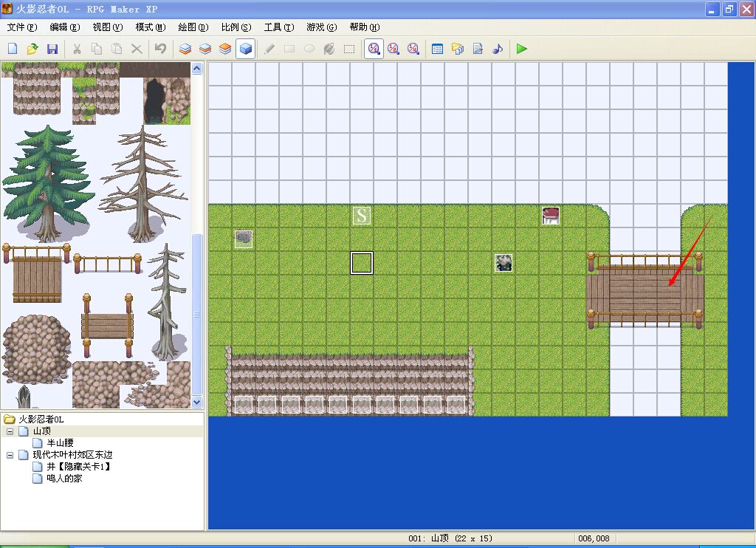756x548 pixels.
Task: Select the Rectangle drawing tool
Action: coord(289,49)
